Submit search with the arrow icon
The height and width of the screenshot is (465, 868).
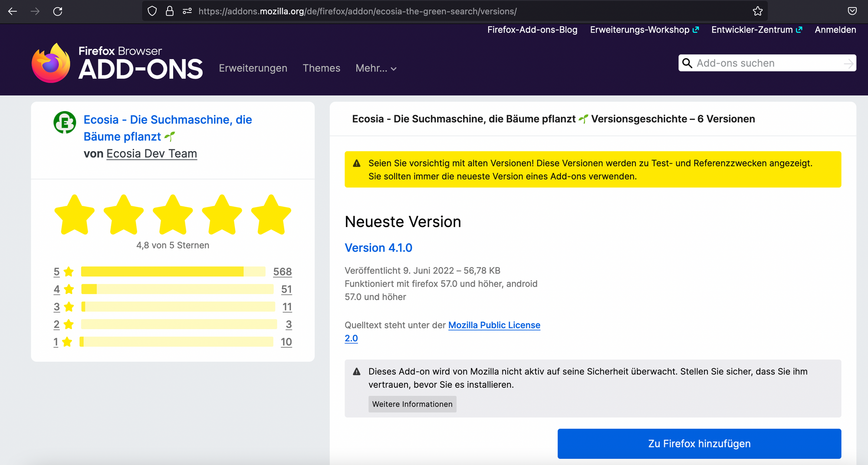pos(848,64)
